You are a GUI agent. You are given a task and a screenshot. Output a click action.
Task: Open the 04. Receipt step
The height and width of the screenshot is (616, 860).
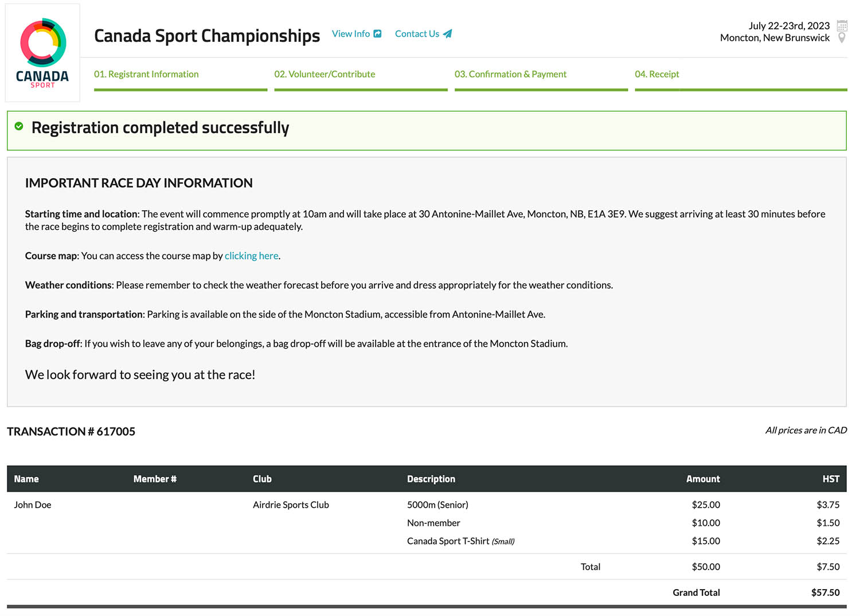(656, 74)
